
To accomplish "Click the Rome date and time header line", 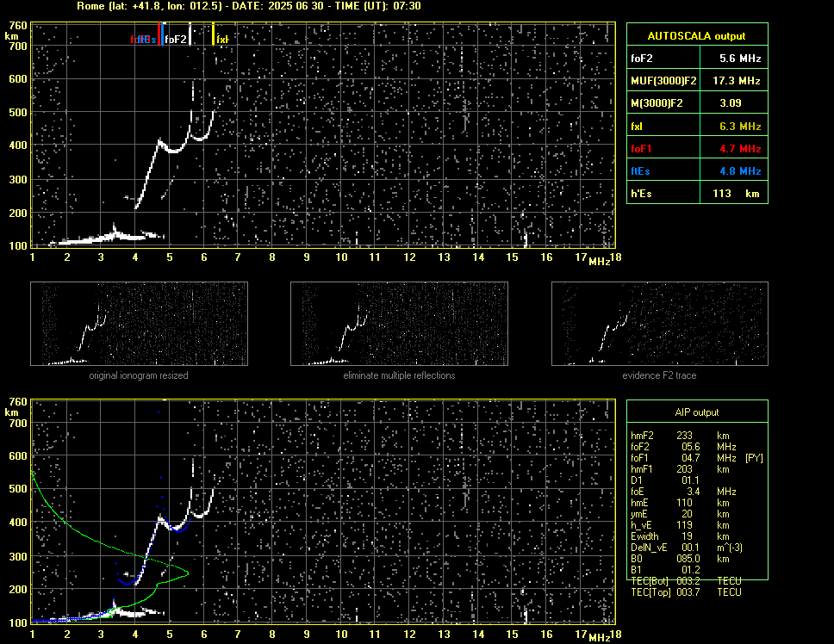I will (x=248, y=6).
